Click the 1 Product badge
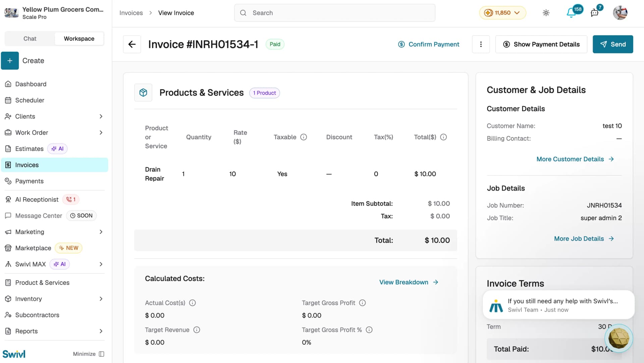 (264, 93)
